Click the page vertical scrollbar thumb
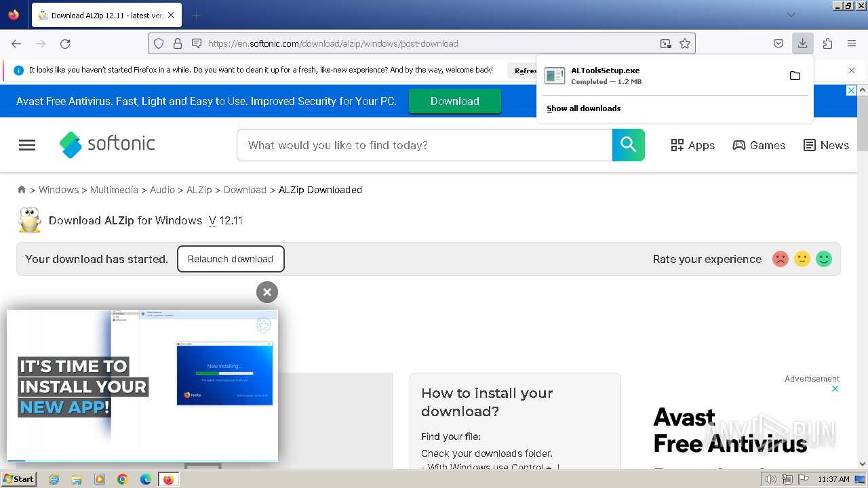The height and width of the screenshot is (488, 868). 863,123
